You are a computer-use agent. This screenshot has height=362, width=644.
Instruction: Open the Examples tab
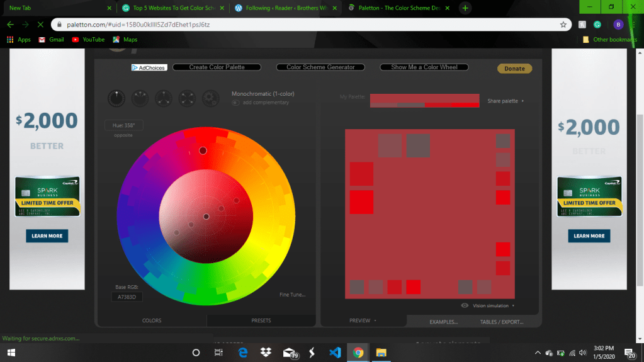click(443, 322)
